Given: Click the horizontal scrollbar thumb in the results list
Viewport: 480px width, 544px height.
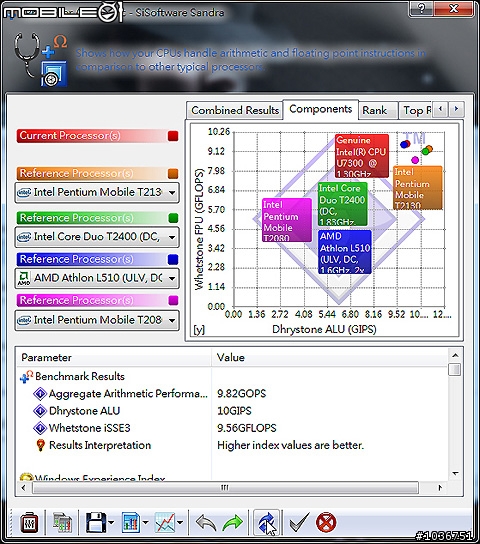Looking at the screenshot, I should 225,488.
